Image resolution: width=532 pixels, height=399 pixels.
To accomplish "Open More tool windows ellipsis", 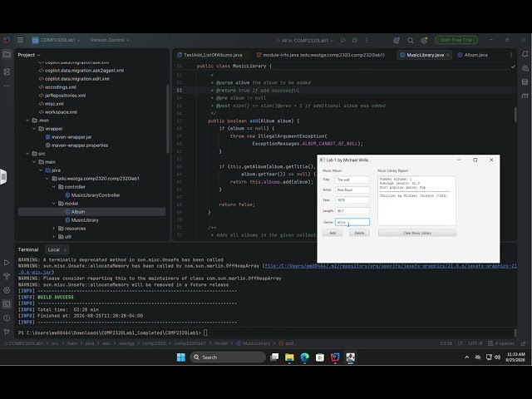I will [7, 86].
